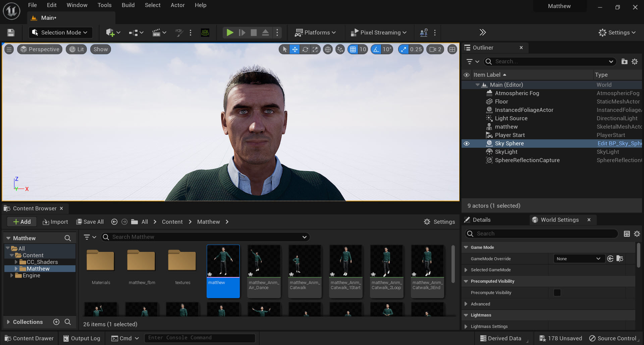Click the console command input field
644x345 pixels.
200,338
